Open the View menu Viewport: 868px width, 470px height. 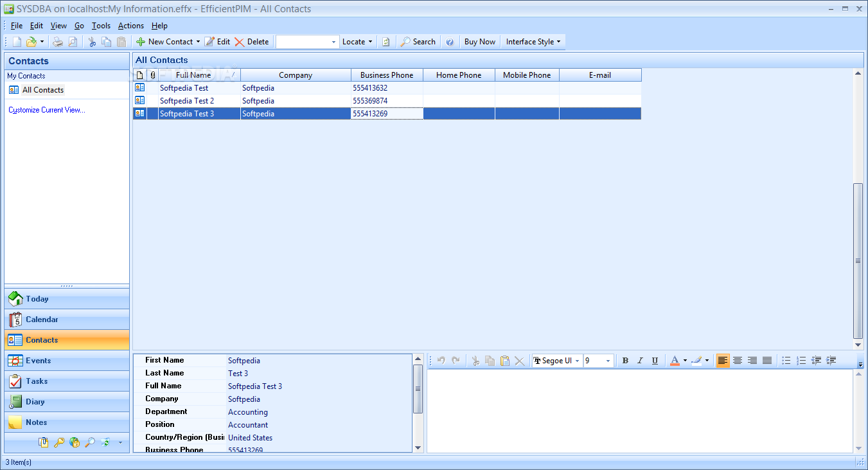[x=59, y=26]
